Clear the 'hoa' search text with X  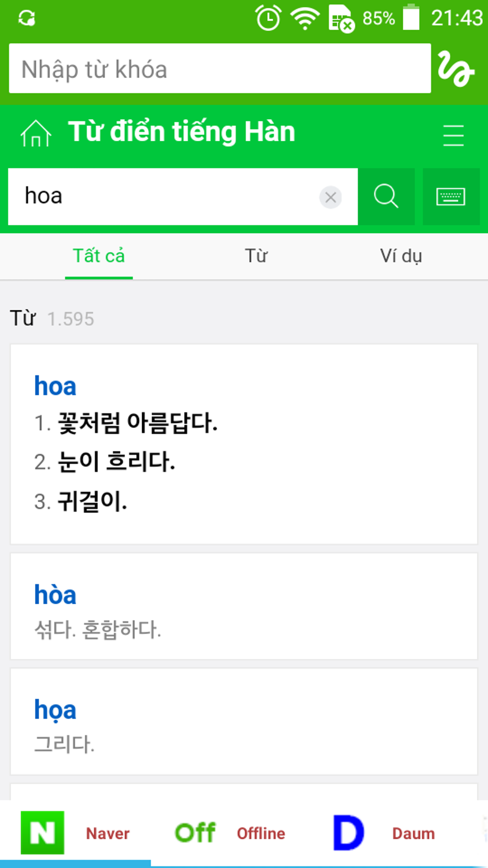point(330,197)
